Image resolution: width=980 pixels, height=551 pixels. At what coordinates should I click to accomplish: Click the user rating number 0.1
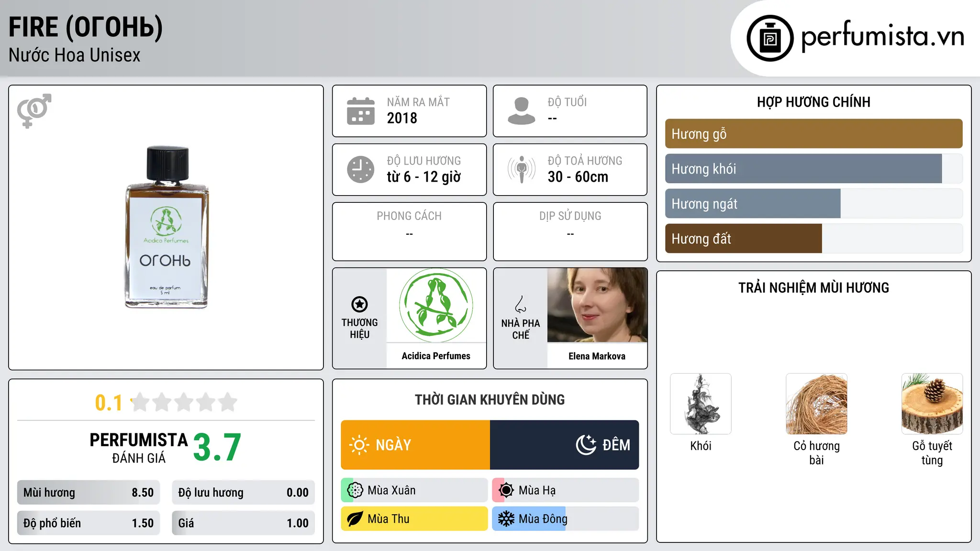point(109,403)
